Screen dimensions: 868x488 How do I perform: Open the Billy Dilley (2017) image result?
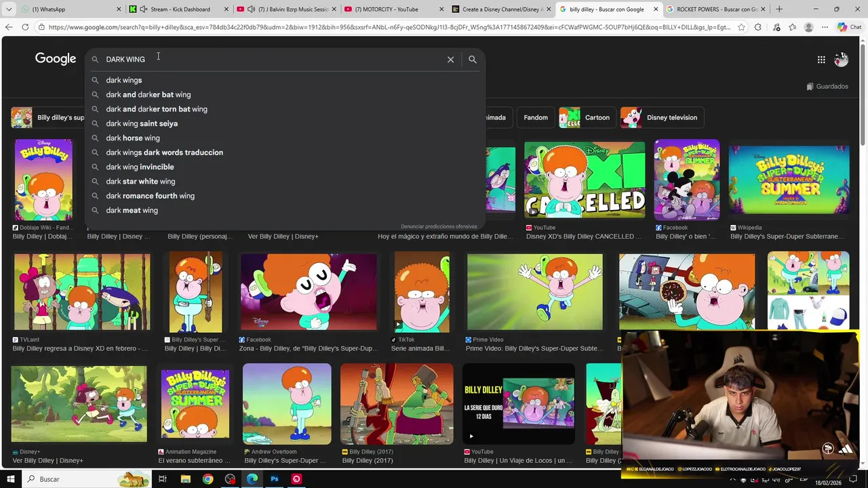tap(397, 404)
